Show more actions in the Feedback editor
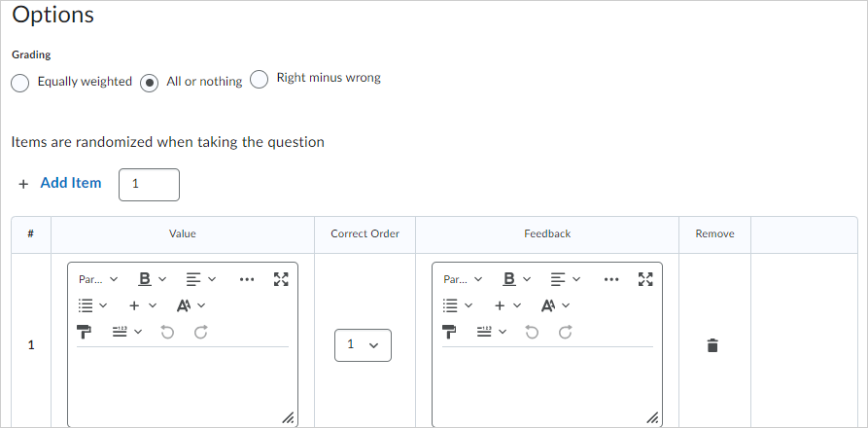Screen dimensions: 868x428 click(610, 279)
